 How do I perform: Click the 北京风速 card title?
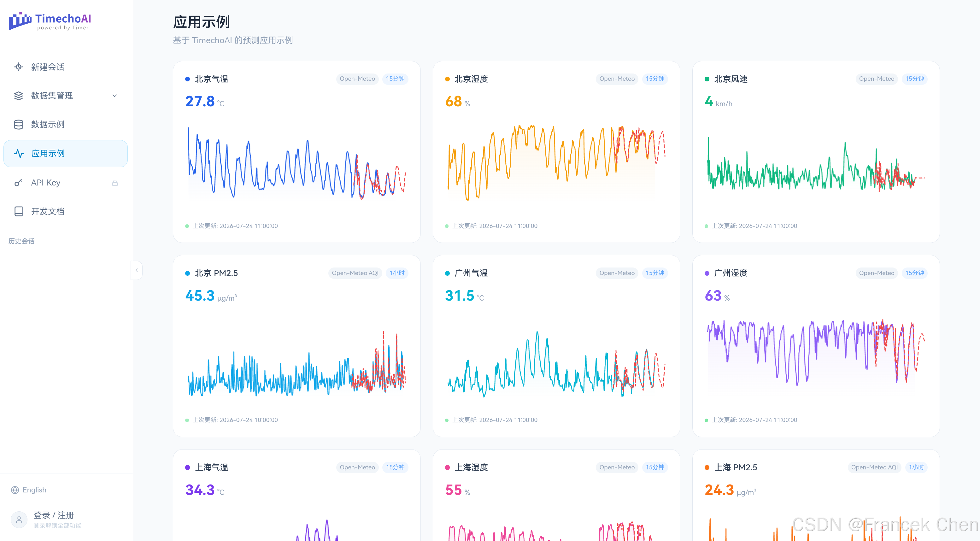tap(731, 79)
